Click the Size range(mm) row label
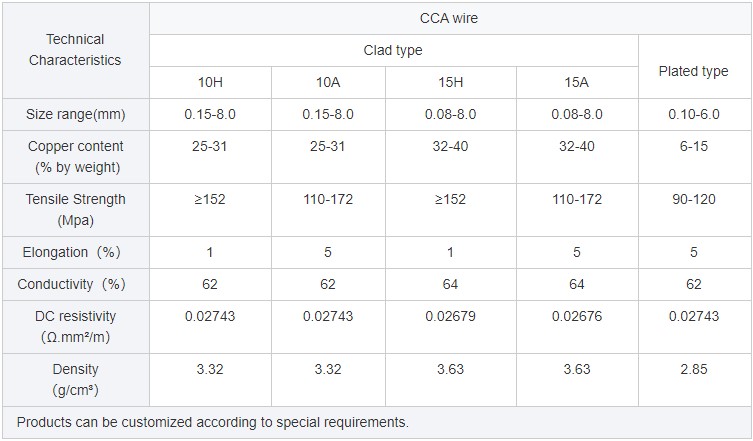This screenshot has width=753, height=441. (x=75, y=115)
